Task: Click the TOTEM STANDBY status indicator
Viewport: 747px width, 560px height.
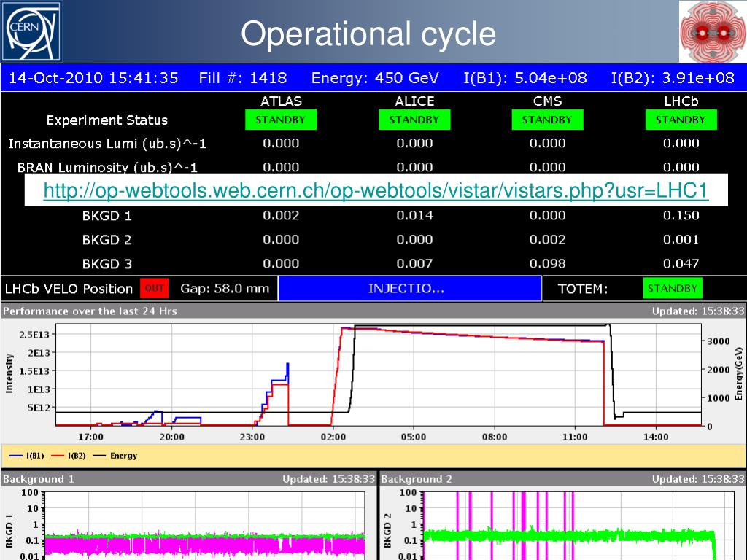Action: [673, 289]
